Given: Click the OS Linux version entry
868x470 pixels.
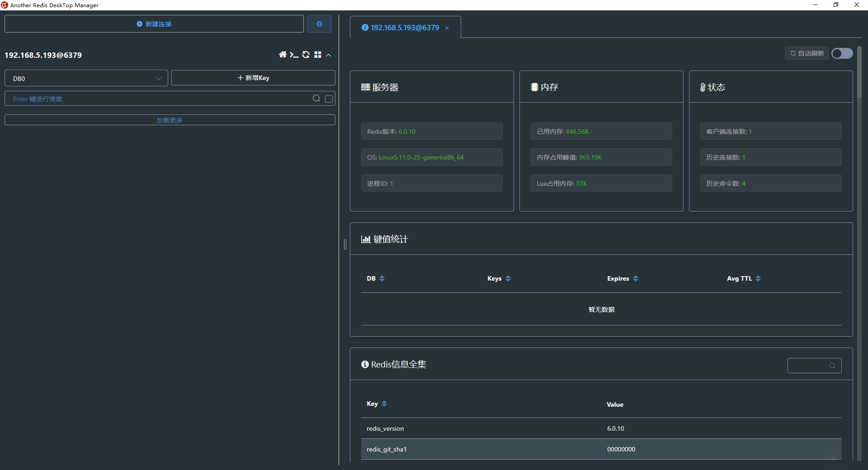Looking at the screenshot, I should pyautogui.click(x=432, y=157).
